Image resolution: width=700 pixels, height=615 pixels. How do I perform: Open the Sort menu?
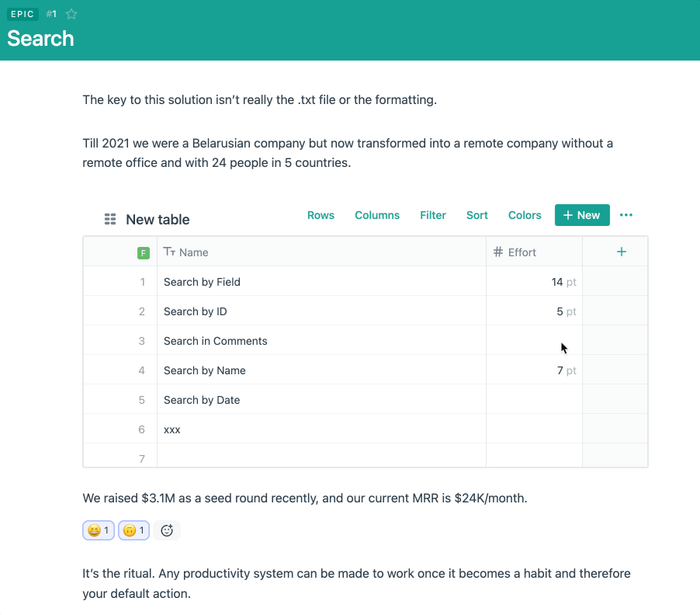tap(477, 215)
